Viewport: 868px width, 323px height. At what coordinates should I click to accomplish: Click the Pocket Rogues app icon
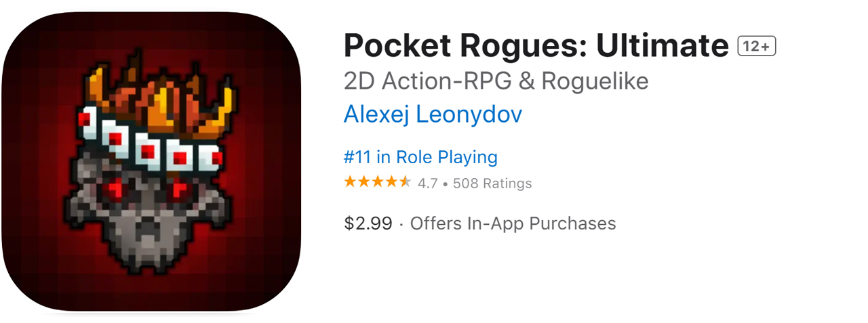(x=151, y=161)
